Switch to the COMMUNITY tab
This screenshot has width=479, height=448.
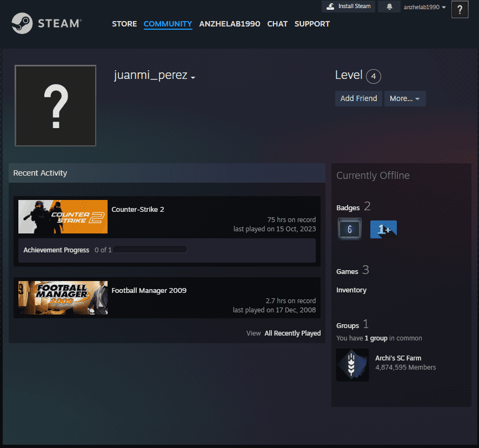(168, 24)
